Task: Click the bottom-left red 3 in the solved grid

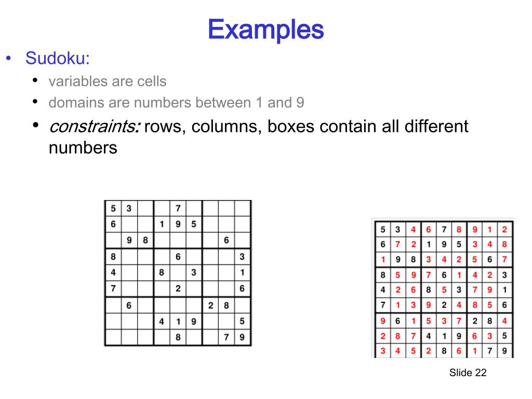Action: click(x=383, y=351)
